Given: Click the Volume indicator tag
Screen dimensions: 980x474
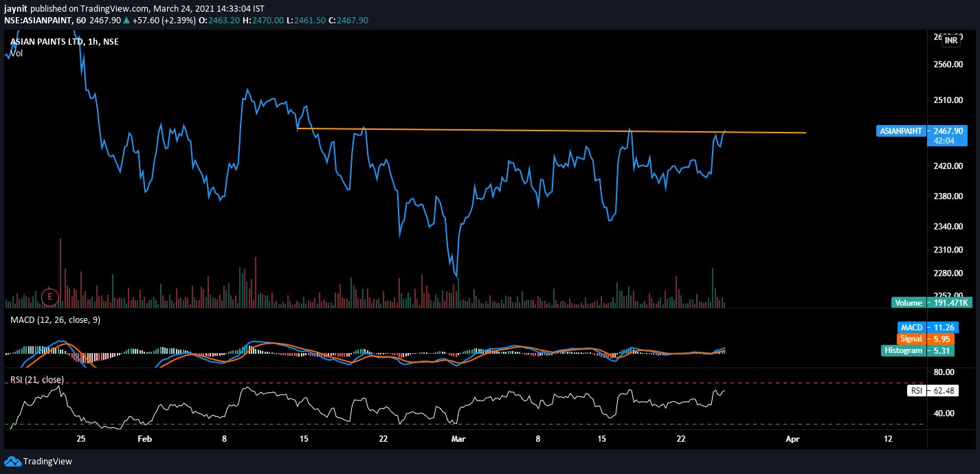Looking at the screenshot, I should pyautogui.click(x=909, y=302).
